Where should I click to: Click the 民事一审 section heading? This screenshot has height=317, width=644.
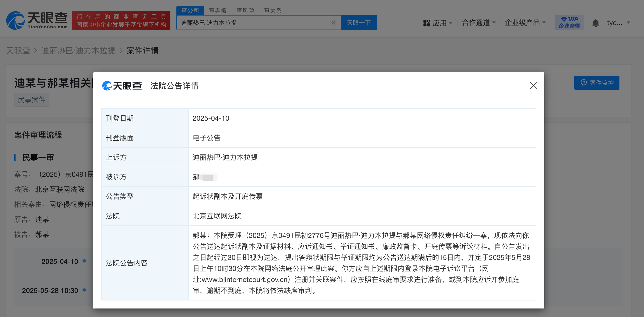click(38, 157)
